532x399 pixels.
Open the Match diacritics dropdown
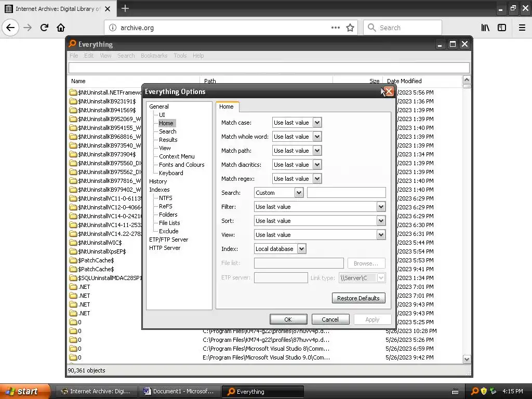pyautogui.click(x=317, y=165)
